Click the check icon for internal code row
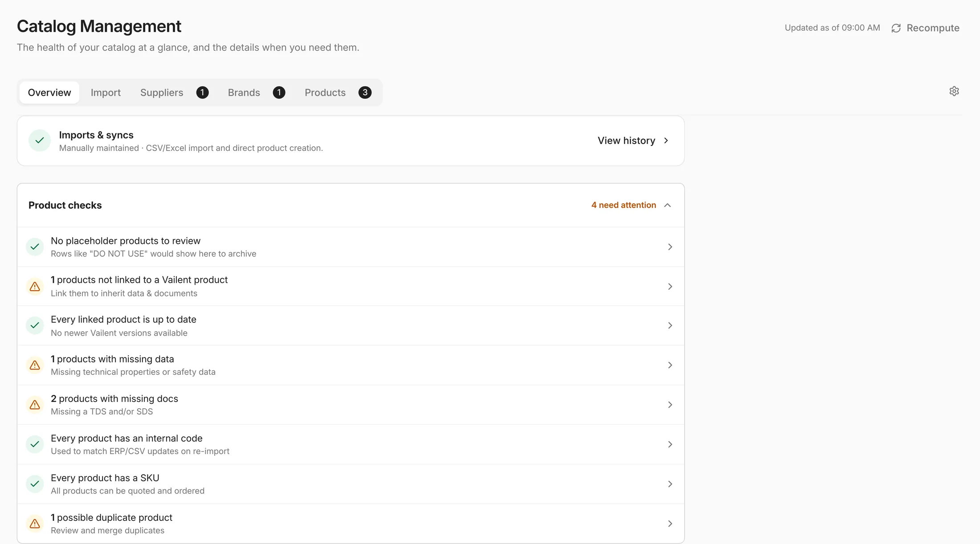Screen dimensions: 980x544 (x=35, y=444)
